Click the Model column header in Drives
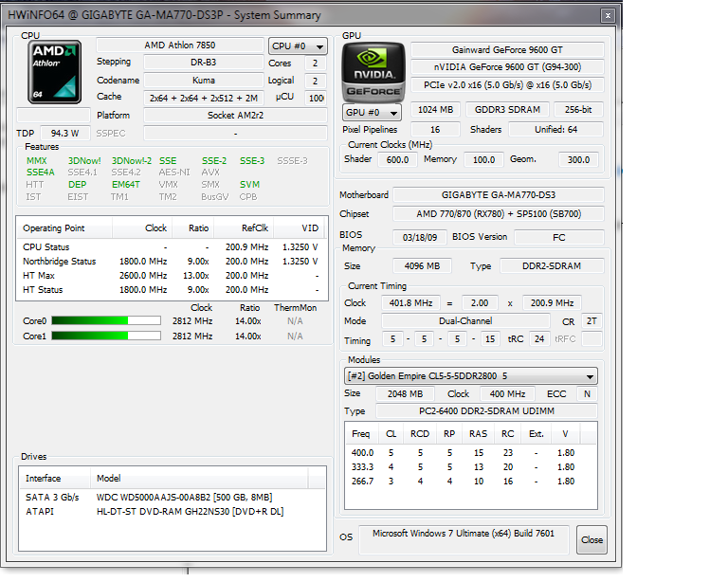728x582 pixels. [x=199, y=478]
